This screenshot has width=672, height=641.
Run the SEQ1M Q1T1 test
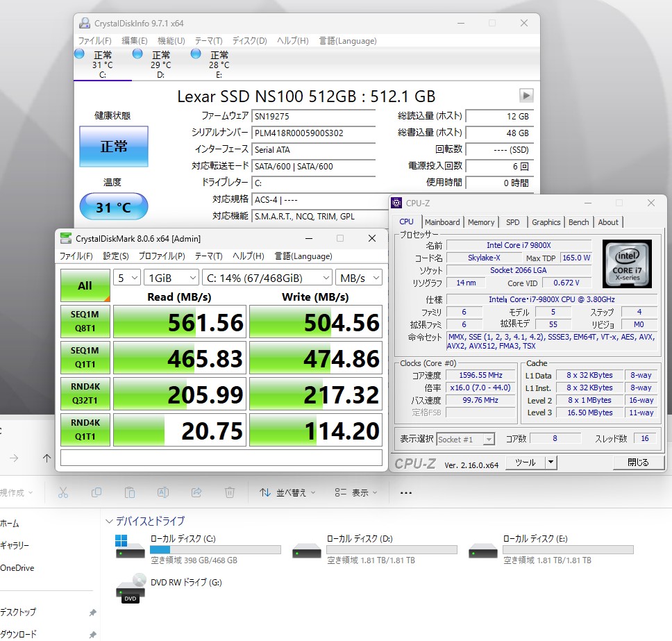85,357
